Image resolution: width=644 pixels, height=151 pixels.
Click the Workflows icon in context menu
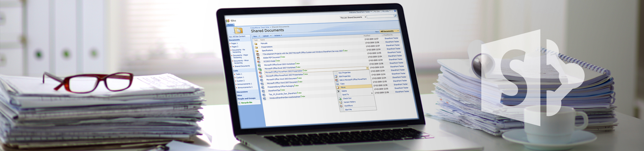coord(341,106)
